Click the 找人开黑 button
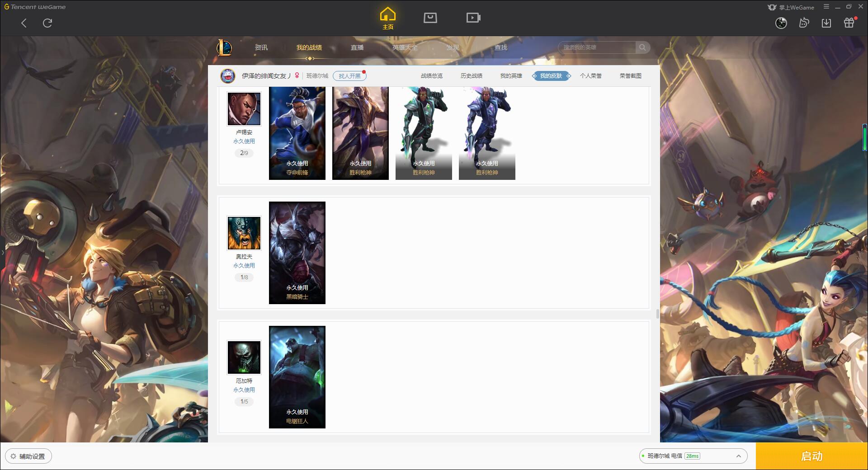Image resolution: width=868 pixels, height=470 pixels. click(x=349, y=76)
